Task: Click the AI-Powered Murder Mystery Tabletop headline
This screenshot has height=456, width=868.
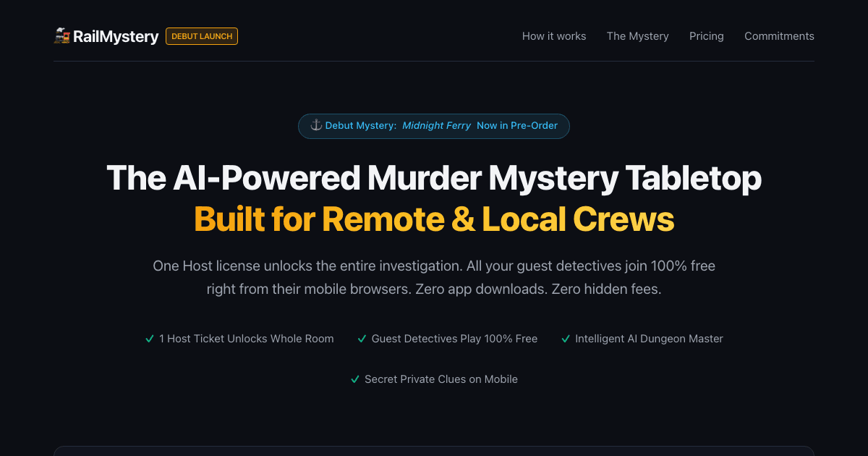Action: (434, 177)
